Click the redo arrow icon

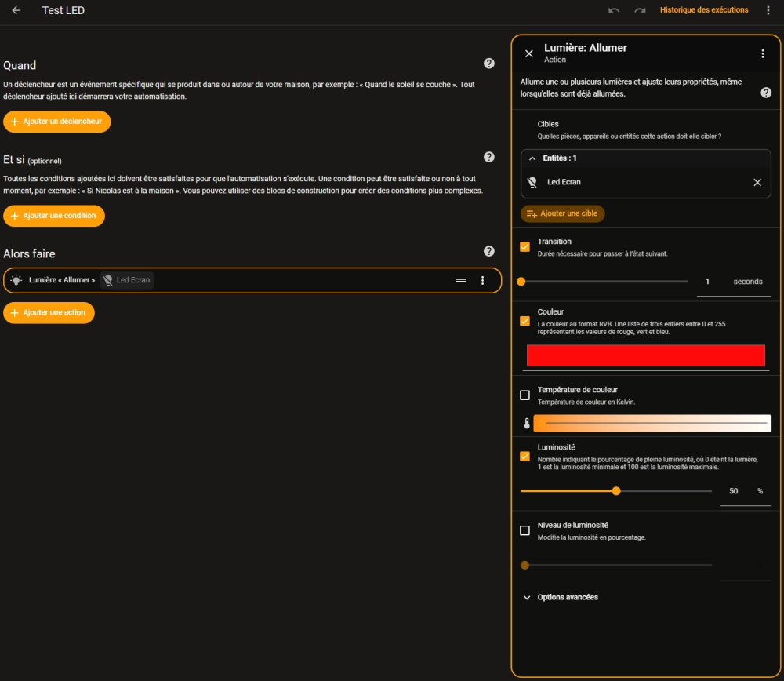[640, 10]
